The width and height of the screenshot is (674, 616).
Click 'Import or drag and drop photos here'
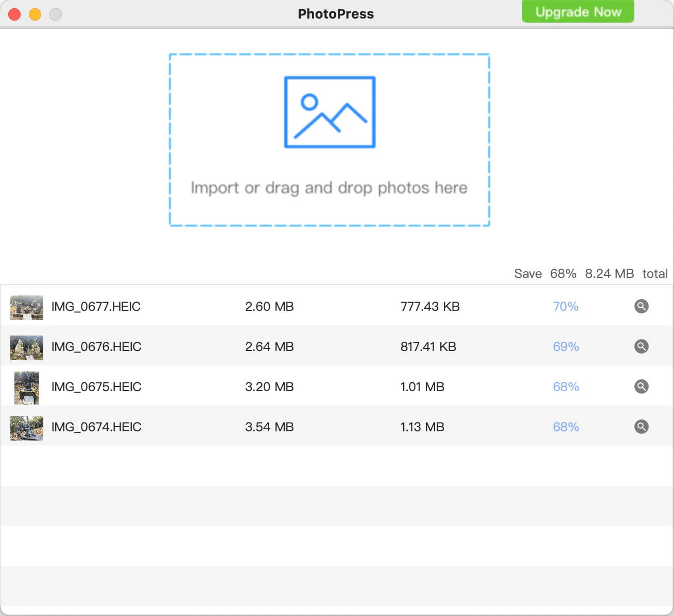point(329,188)
